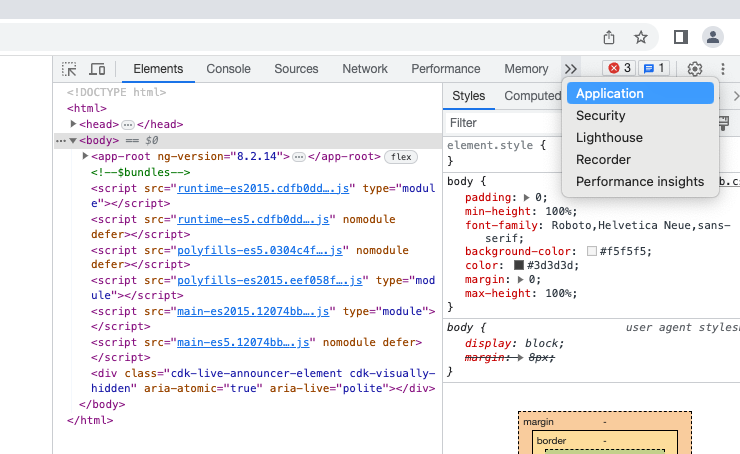Image resolution: width=740 pixels, height=454 pixels.
Task: Open main-es2015.12074bb….js script link
Action: click(253, 311)
